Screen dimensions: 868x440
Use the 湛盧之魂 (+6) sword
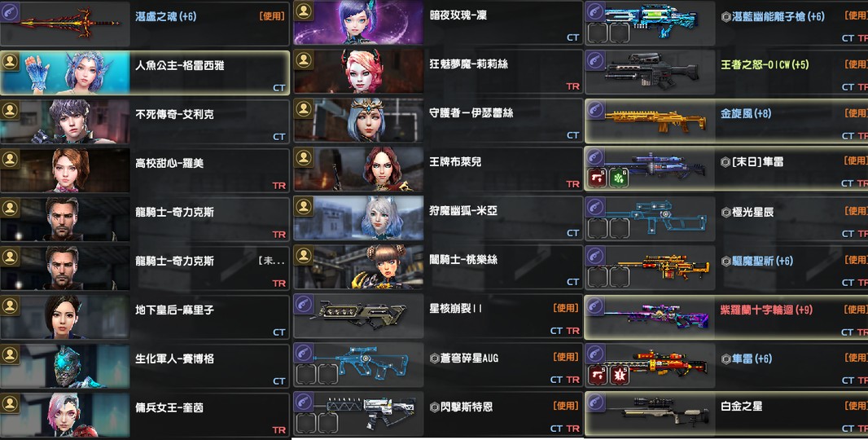click(x=272, y=16)
